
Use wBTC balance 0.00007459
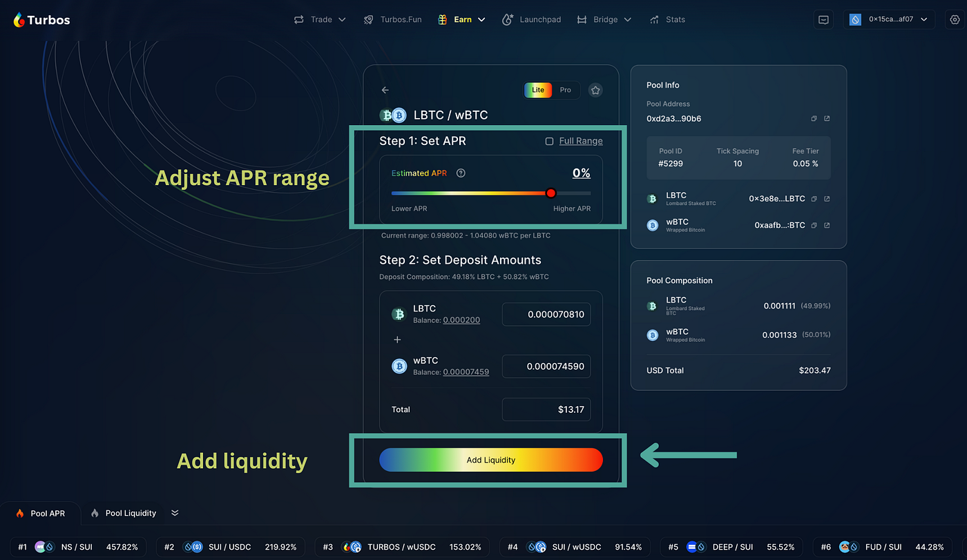pos(466,372)
